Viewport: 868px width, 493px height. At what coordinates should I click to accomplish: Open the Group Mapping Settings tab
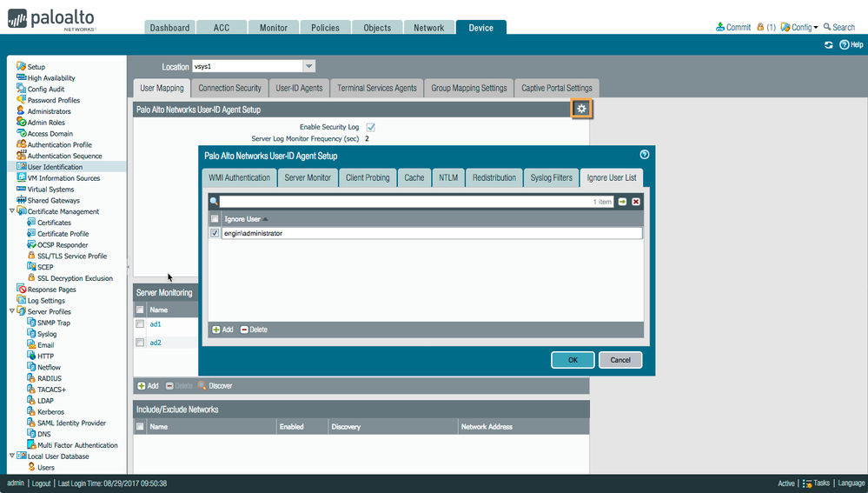[x=469, y=88]
